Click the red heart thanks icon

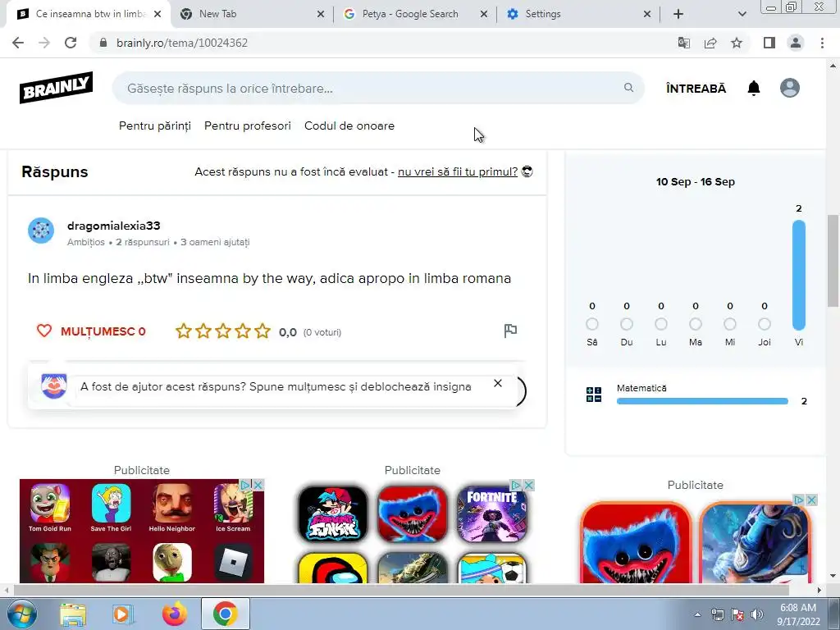click(x=44, y=331)
